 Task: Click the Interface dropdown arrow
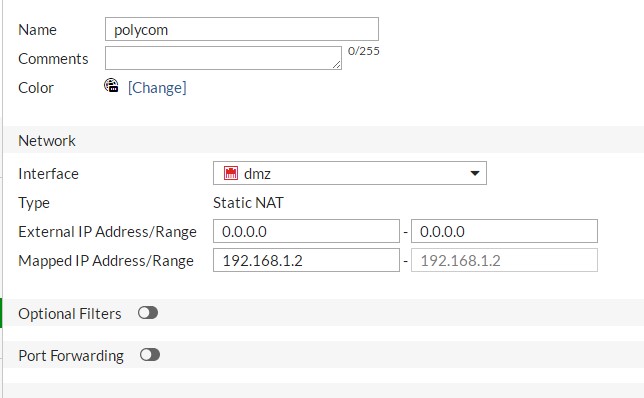click(x=475, y=173)
